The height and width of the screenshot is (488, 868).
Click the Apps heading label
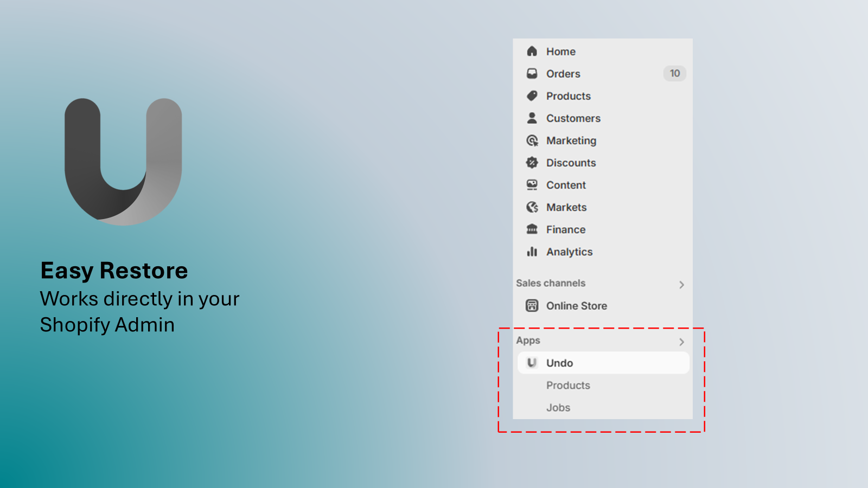click(x=528, y=341)
